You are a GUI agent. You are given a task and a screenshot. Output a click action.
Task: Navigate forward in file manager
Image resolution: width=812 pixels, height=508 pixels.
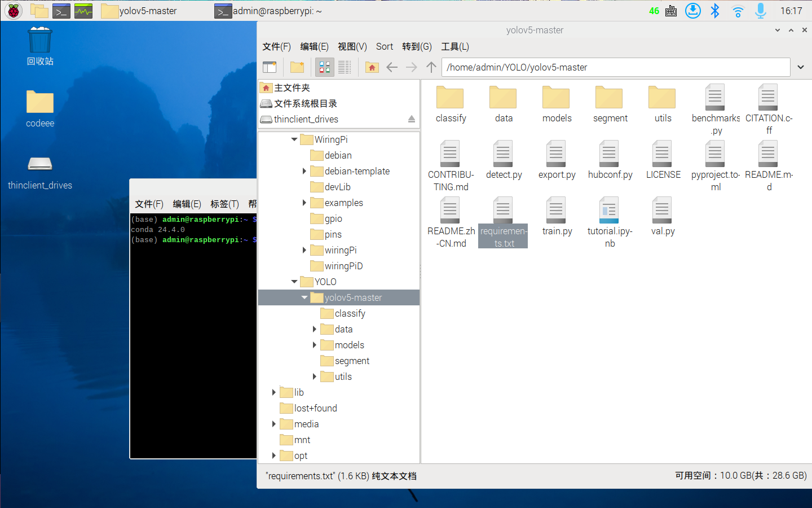pos(412,67)
